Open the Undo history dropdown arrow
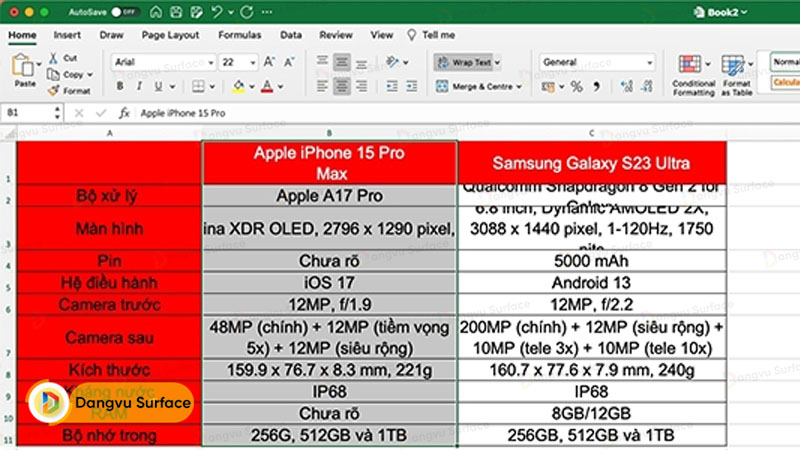 click(x=231, y=12)
